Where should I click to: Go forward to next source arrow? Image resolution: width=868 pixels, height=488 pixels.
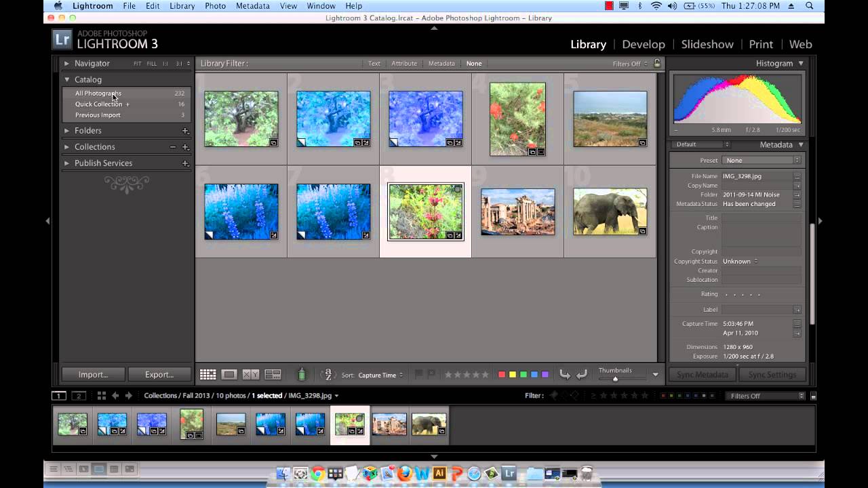click(x=128, y=395)
